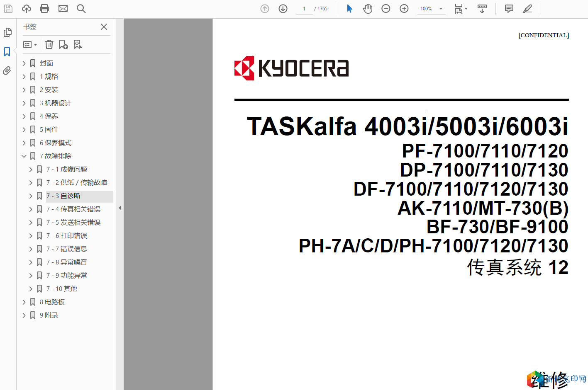Click the page number input field

[304, 9]
